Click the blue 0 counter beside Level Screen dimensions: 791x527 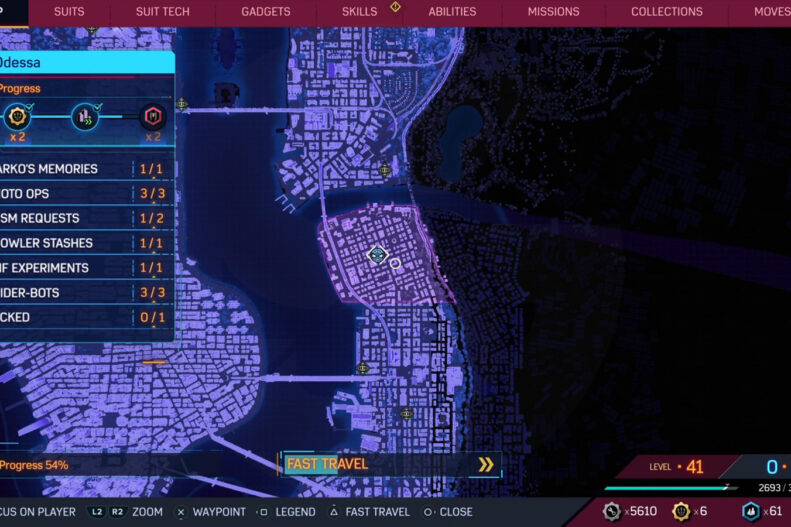pos(772,467)
